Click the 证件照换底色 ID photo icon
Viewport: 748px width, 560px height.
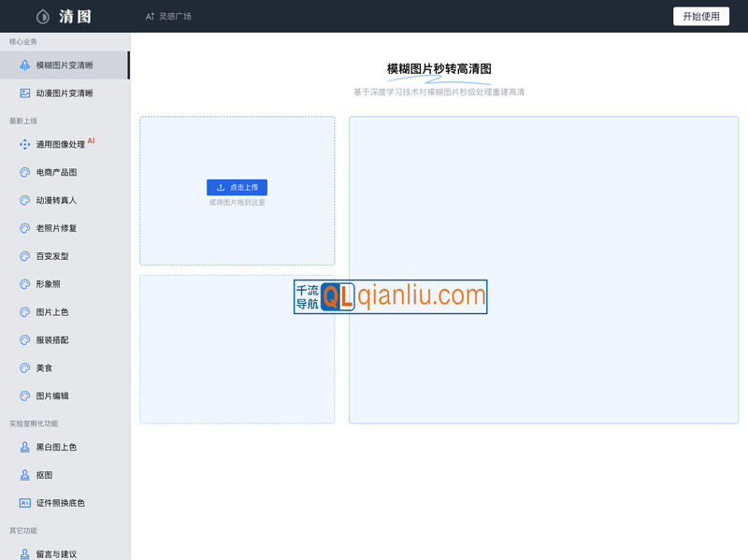pyautogui.click(x=26, y=503)
